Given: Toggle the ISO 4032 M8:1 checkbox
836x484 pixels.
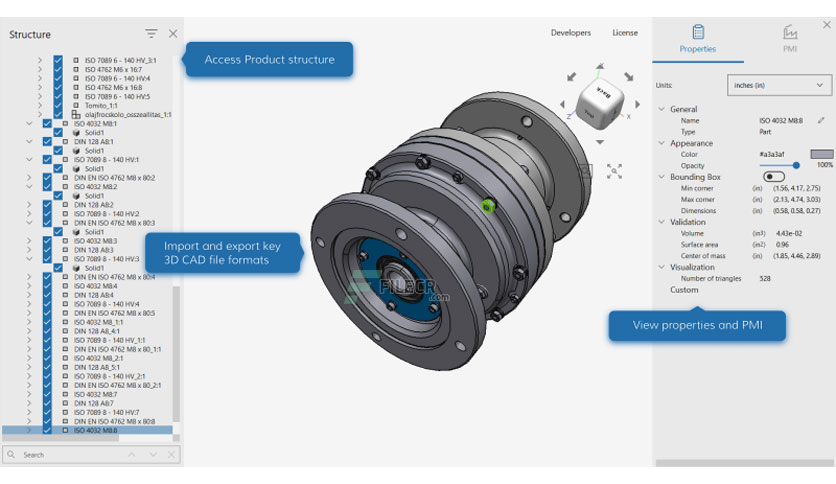Looking at the screenshot, I should click(x=47, y=124).
